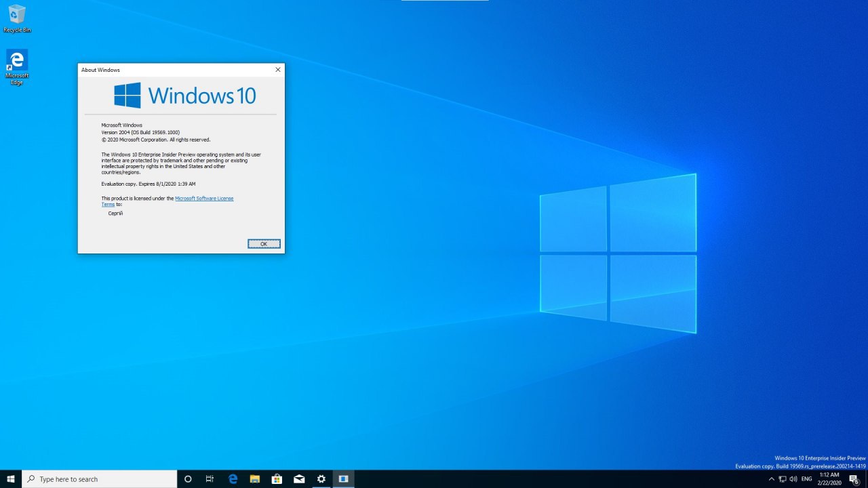868x488 pixels.
Task: Click the Start button on the taskbar
Action: tap(11, 479)
